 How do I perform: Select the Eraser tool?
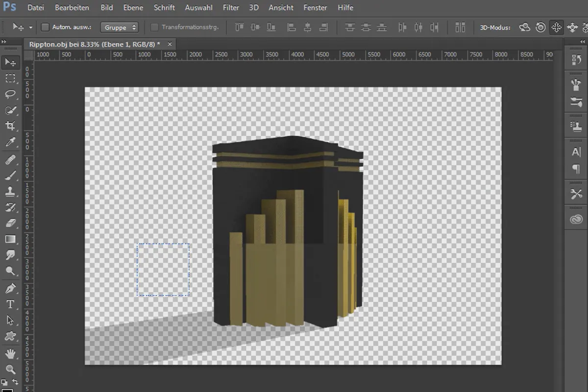[x=10, y=223]
